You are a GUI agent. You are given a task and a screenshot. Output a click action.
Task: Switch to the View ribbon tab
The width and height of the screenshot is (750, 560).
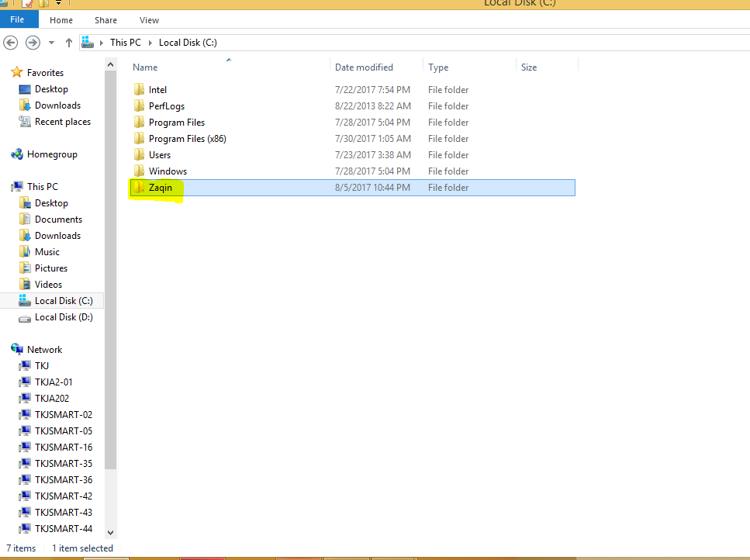click(149, 20)
